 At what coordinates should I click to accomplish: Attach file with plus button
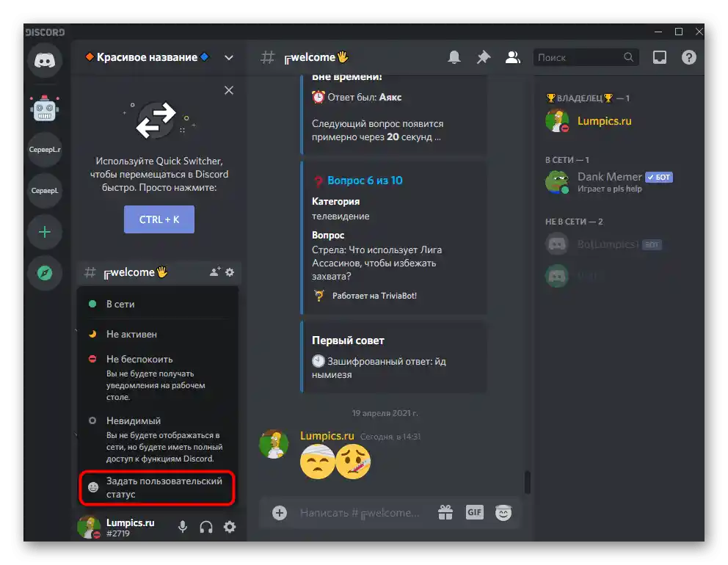[x=280, y=513]
